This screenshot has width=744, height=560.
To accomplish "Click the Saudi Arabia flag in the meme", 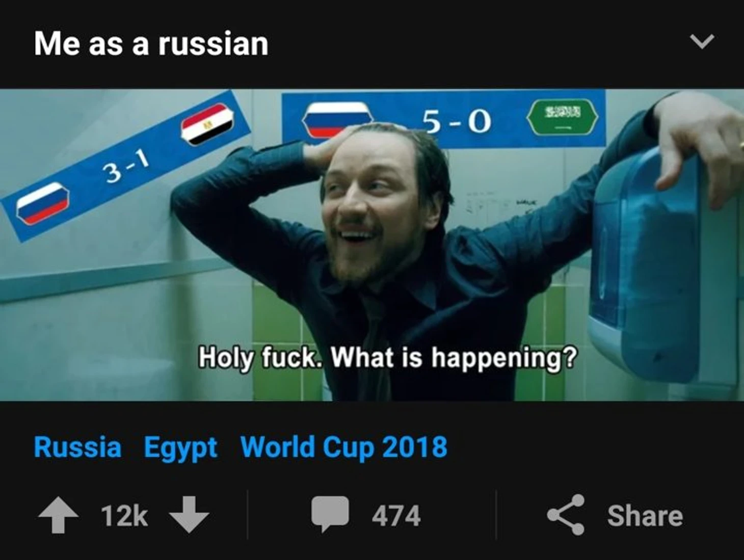I will (x=562, y=118).
